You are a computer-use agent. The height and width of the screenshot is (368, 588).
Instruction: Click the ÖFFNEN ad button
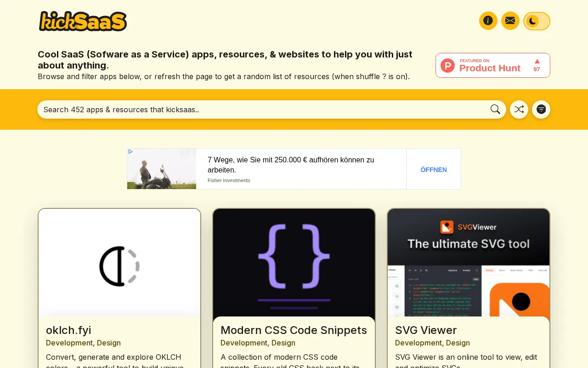coord(434,170)
